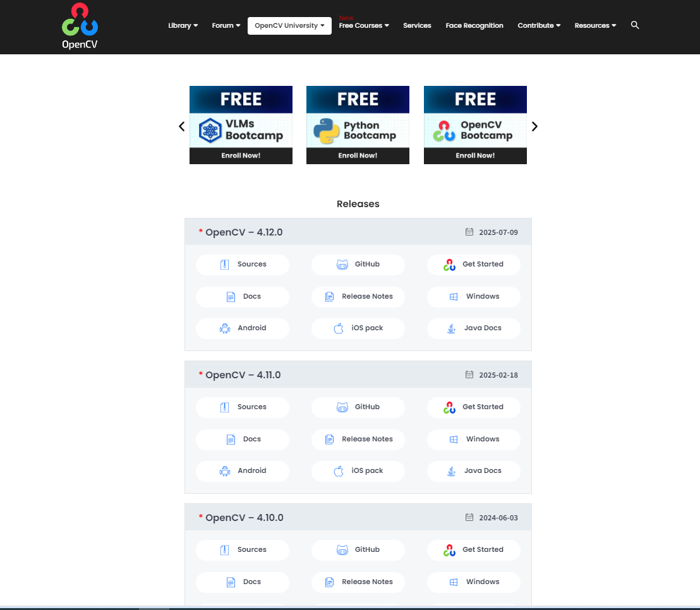Download Sources for OpenCV 4.11.0

[243, 407]
